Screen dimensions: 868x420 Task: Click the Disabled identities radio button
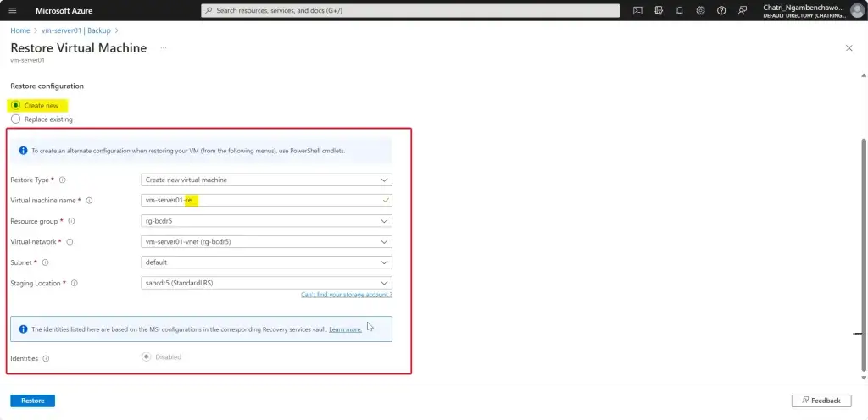(147, 357)
